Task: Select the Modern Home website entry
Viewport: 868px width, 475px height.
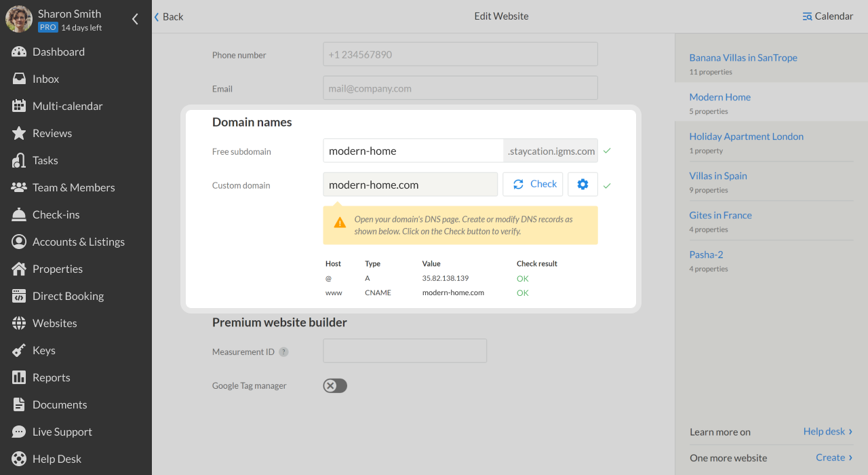Action: coord(719,97)
